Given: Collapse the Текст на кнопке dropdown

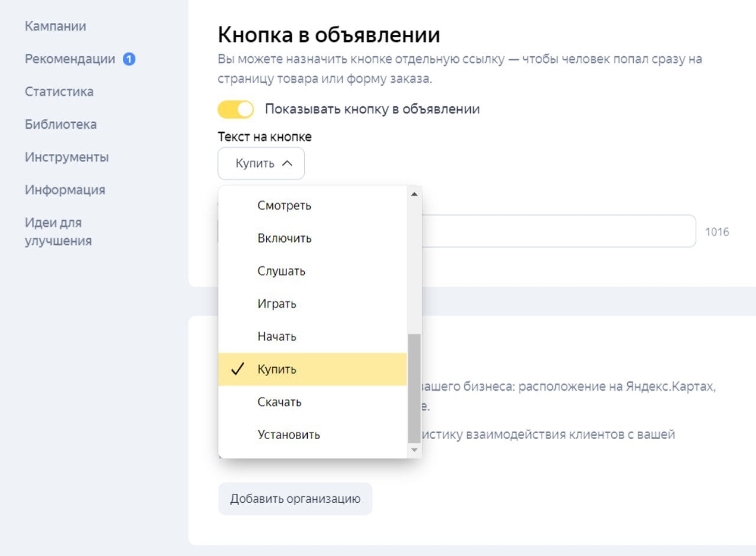Looking at the screenshot, I should click(x=261, y=163).
